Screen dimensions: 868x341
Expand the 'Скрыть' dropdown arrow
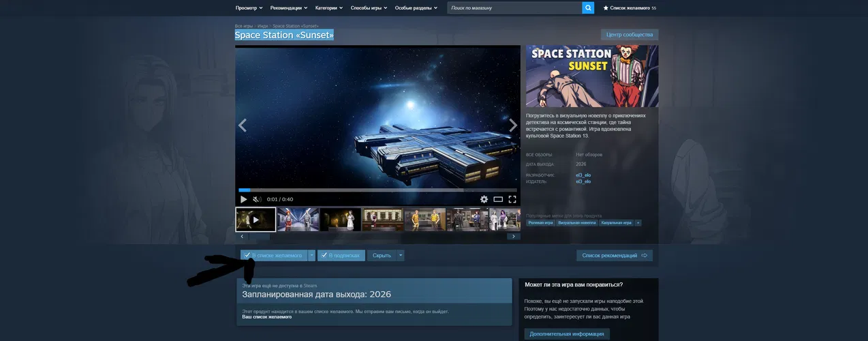pyautogui.click(x=401, y=255)
